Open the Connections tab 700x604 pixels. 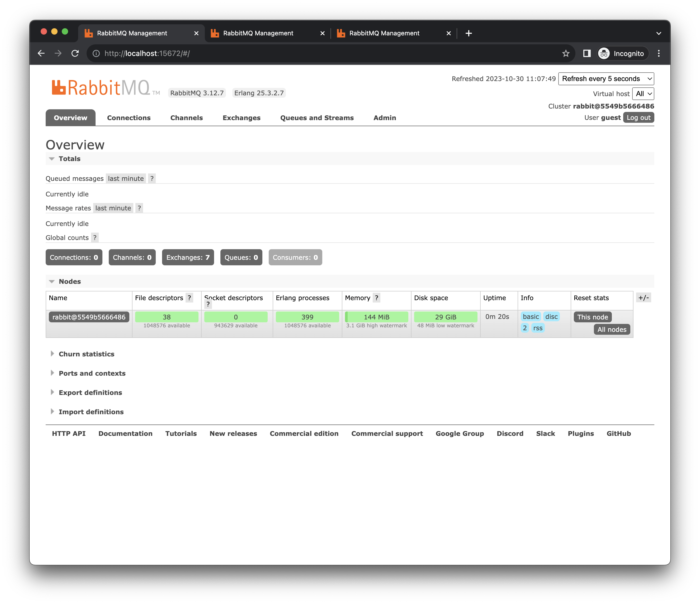tap(129, 117)
